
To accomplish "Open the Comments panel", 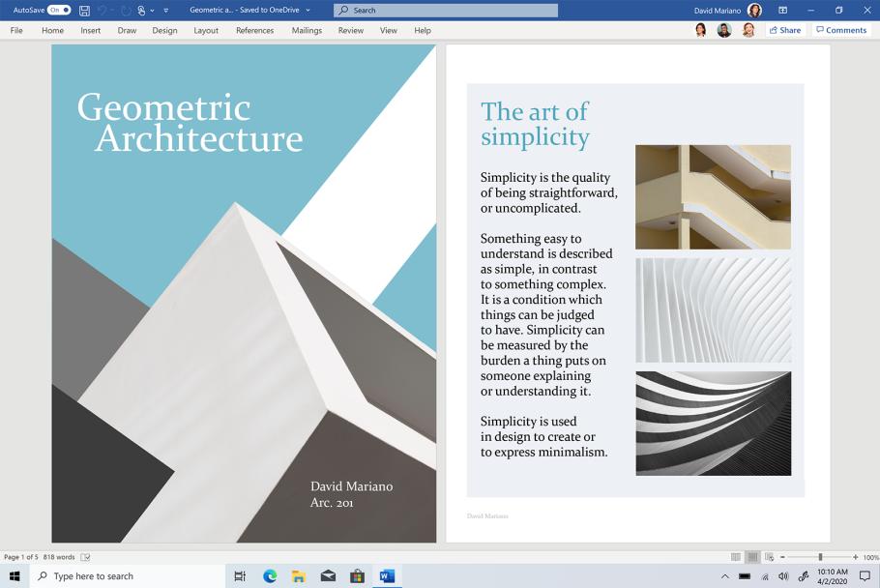I will (840, 30).
